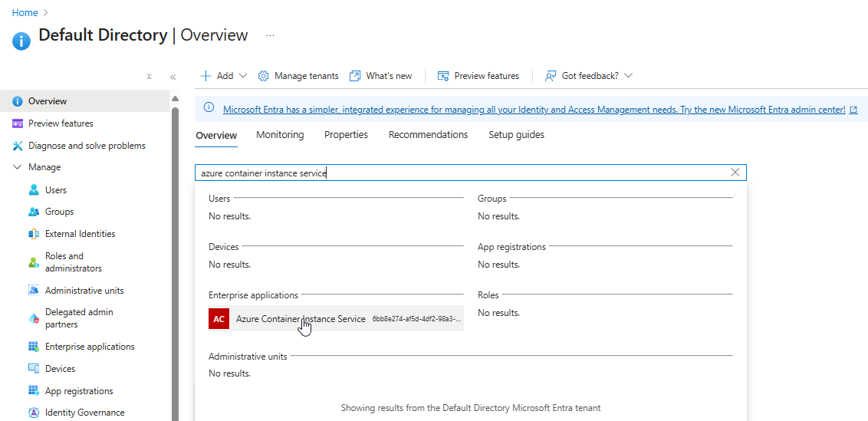The image size is (868, 421).
Task: Click the Preview features toolbar icon
Action: point(443,76)
